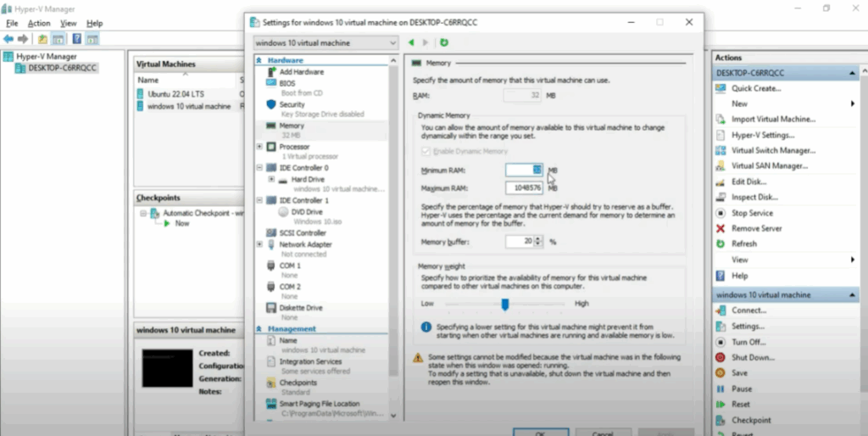Select the Name management item
The height and width of the screenshot is (436, 868).
(x=288, y=341)
